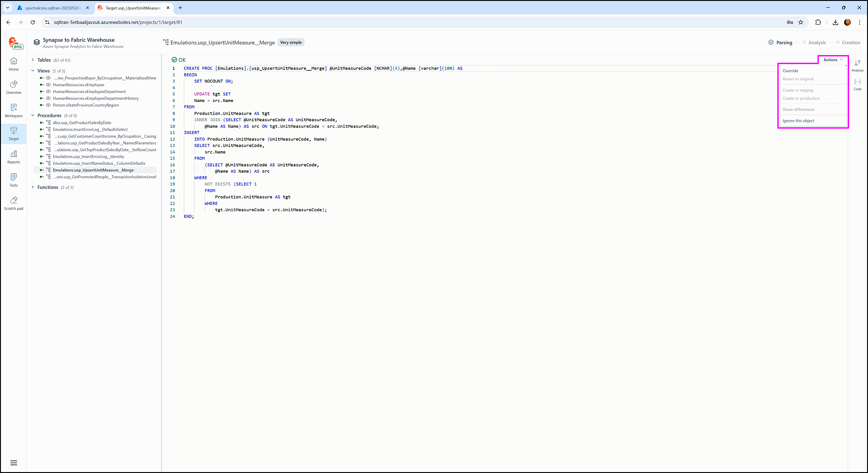Expand the Functions tree section

(33, 187)
